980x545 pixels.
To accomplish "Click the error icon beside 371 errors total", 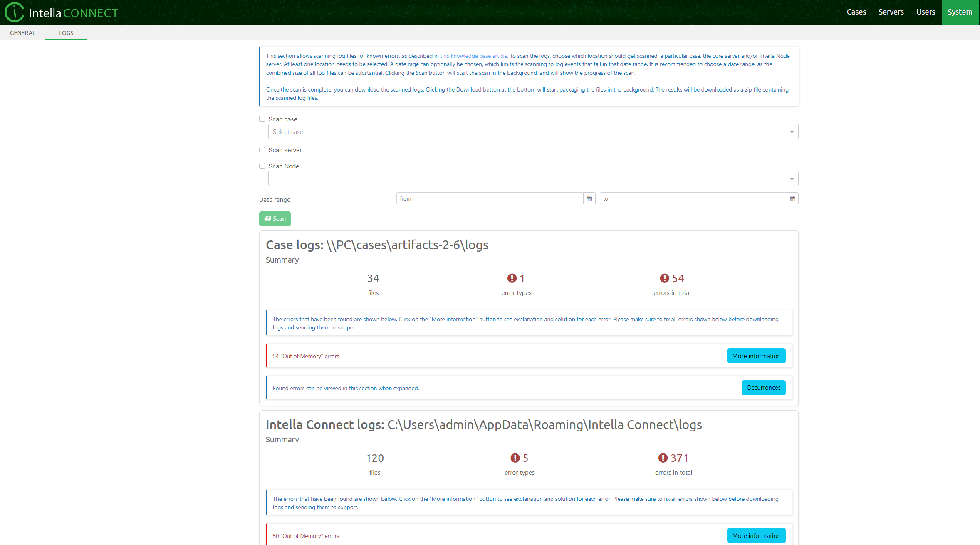I will click(x=663, y=458).
